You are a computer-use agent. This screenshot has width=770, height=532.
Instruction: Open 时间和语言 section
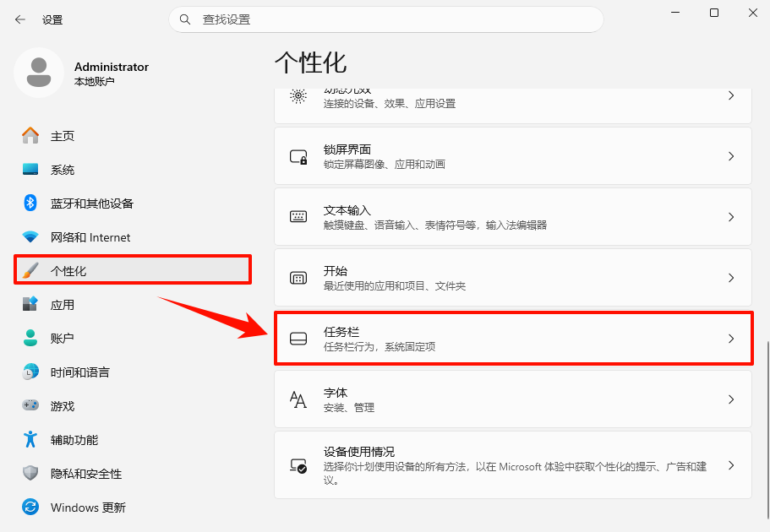133,372
